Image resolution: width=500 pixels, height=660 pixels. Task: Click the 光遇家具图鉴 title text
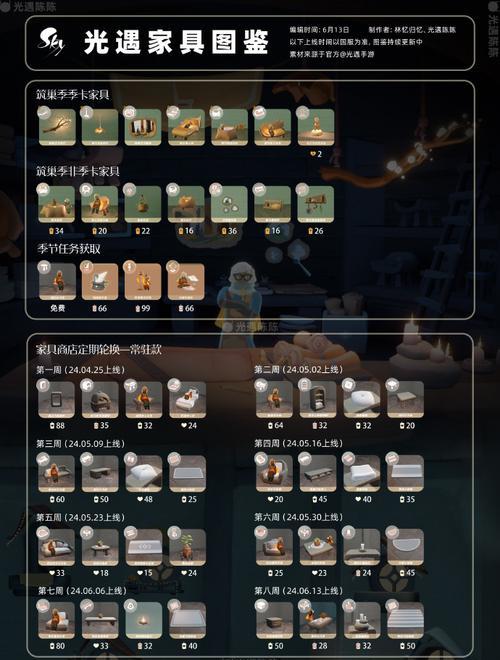click(176, 42)
